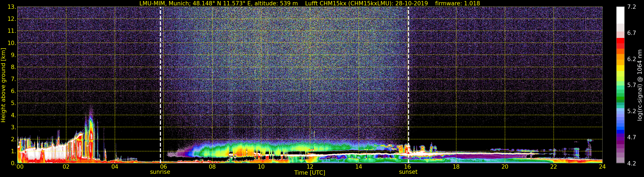Click the 'Lufft CHM15kx (CHM15kxLMU): 28-10-2019' title text
This screenshot has width=644, height=177.
pos(367,3)
